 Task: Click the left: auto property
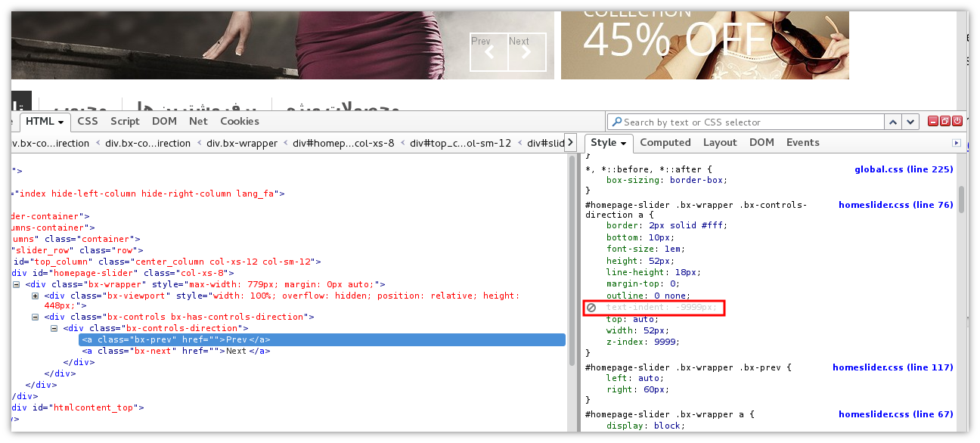[636, 378]
